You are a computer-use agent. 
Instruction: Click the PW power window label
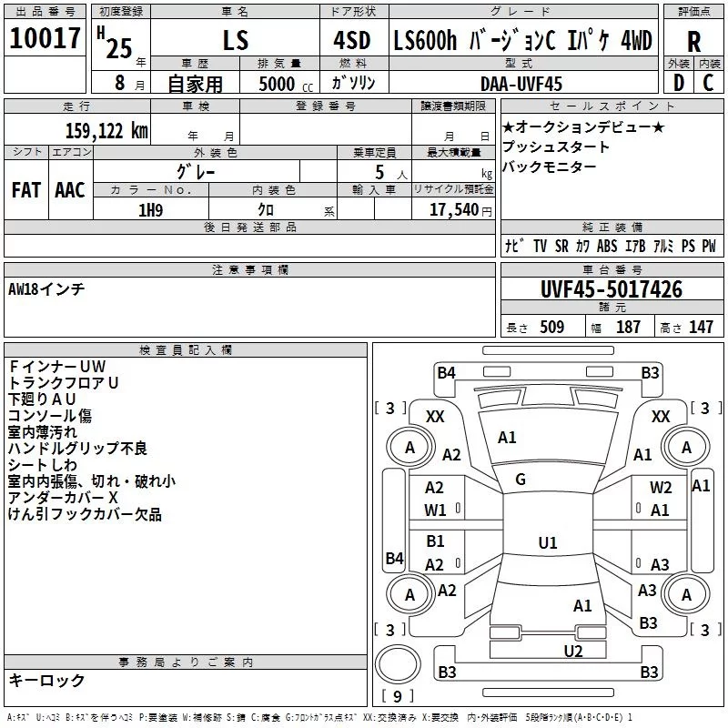(x=708, y=247)
